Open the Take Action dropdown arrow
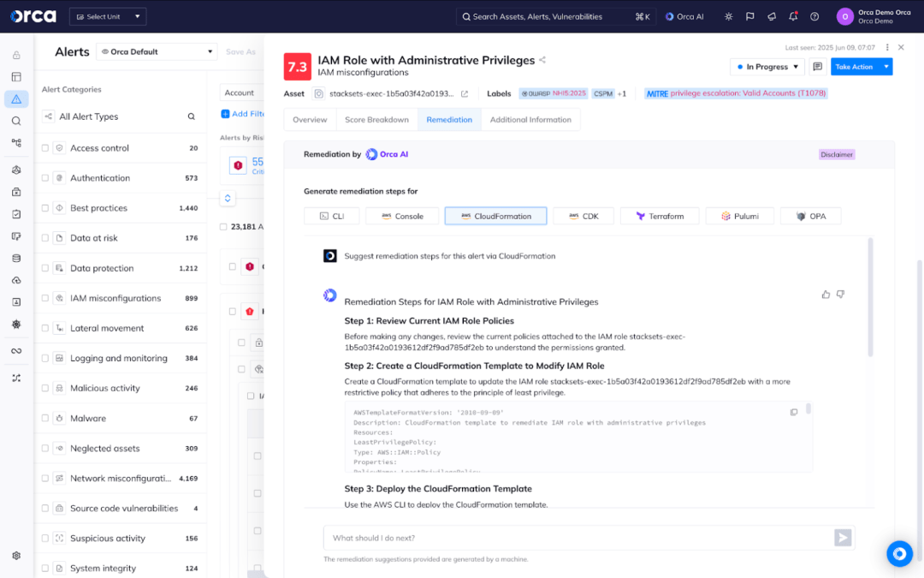Image resolution: width=924 pixels, height=578 pixels. (x=885, y=67)
